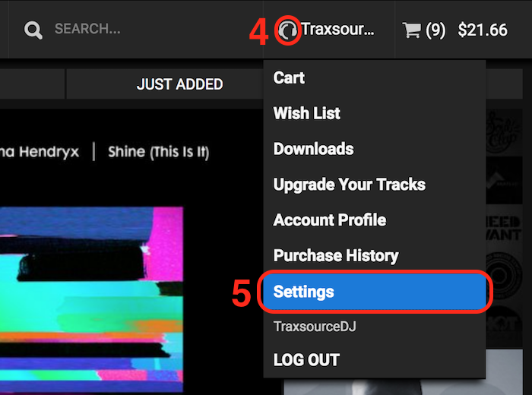Screen dimensions: 532x395
Task: Click the Shine (This Is It) title
Action: tap(158, 152)
